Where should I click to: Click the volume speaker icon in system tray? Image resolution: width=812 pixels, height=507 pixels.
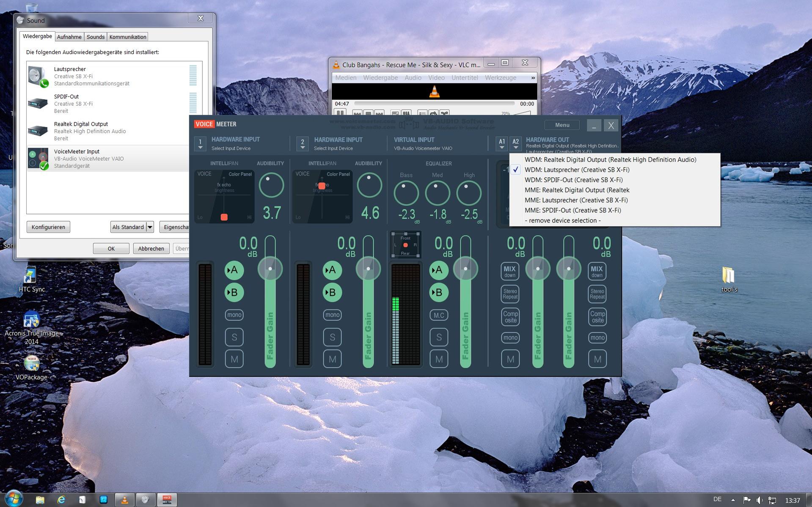pyautogui.click(x=760, y=500)
